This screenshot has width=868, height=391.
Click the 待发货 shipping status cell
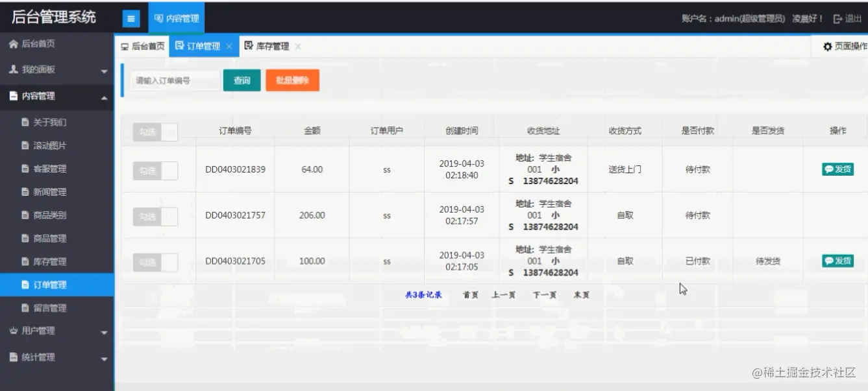point(768,261)
